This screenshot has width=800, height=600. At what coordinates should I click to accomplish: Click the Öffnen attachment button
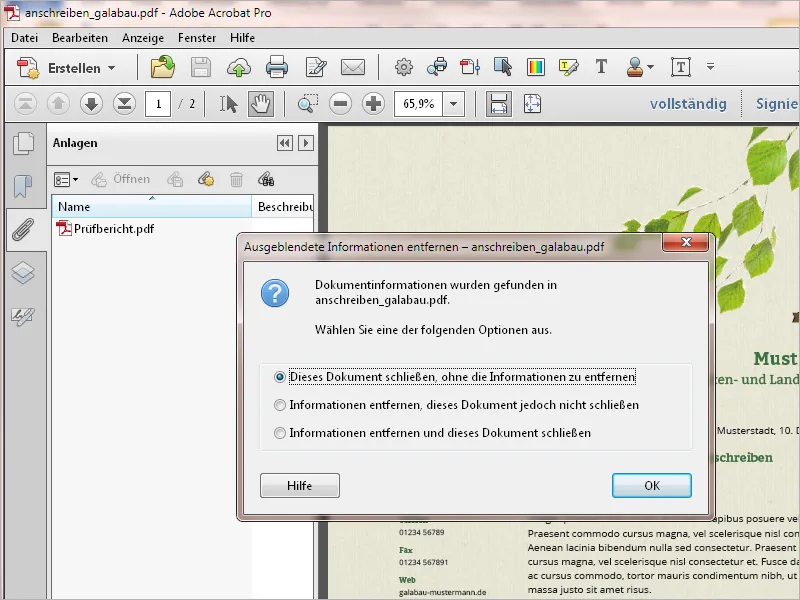120,179
